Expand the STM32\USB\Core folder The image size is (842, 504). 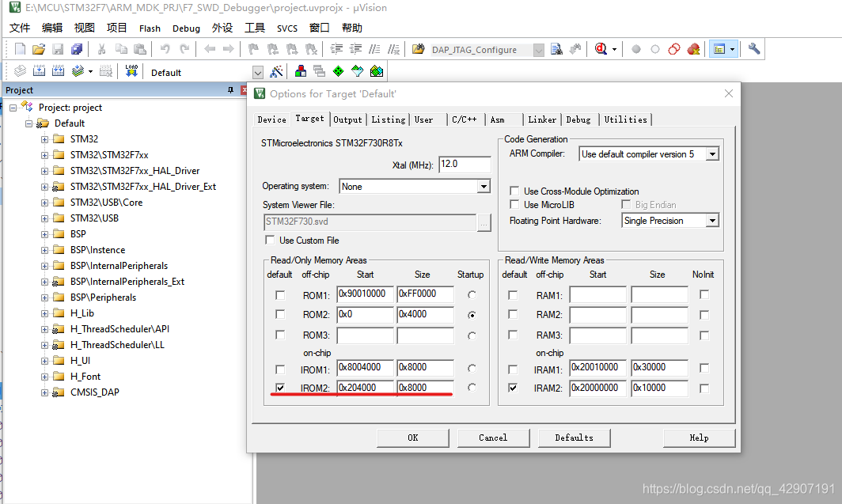coord(44,203)
